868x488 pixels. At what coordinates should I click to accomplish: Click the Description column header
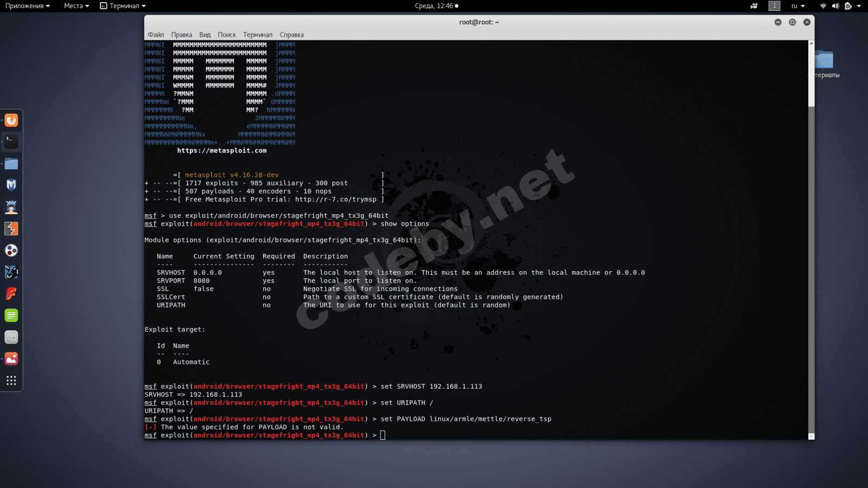click(325, 256)
